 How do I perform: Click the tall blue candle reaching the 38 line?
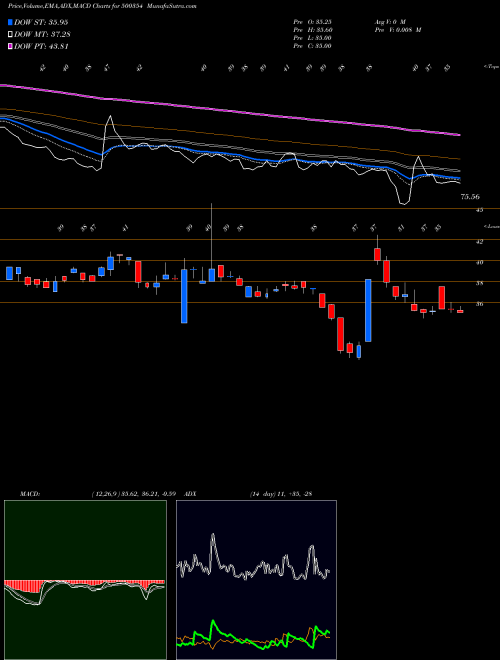(x=368, y=310)
